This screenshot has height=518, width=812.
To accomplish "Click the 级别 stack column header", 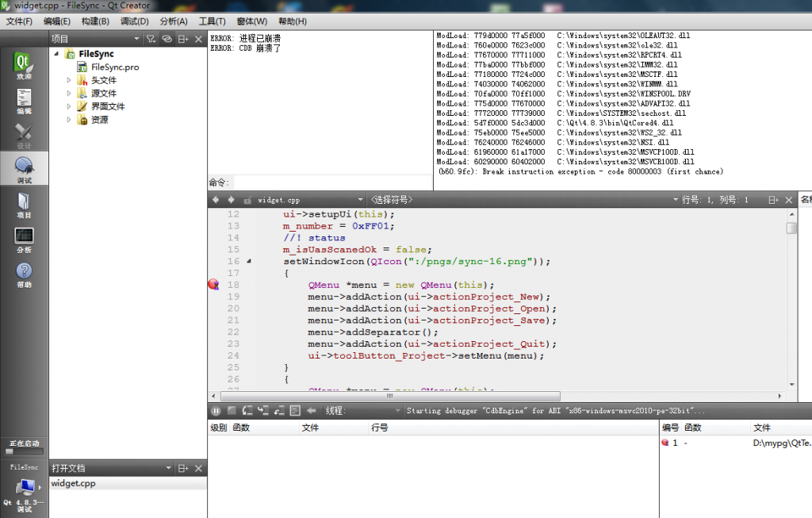I will [x=219, y=428].
